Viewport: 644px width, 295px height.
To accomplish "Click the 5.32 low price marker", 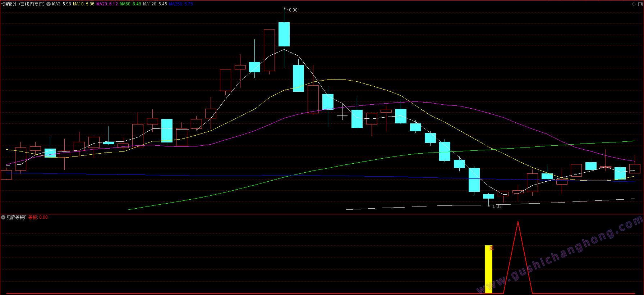I will [497, 206].
